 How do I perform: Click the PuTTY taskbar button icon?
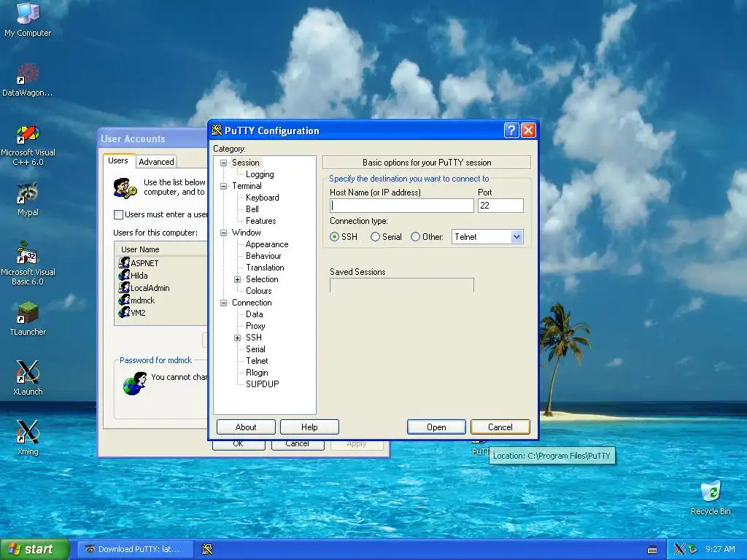point(207,549)
